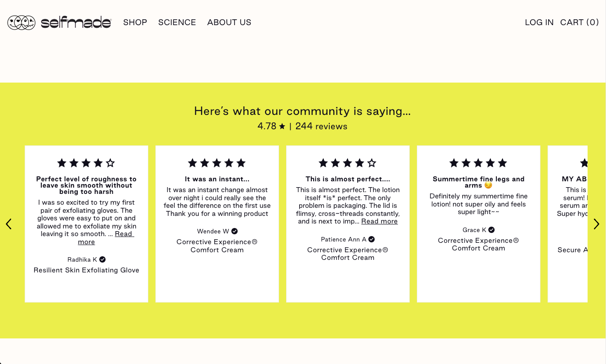Open CART (0)
Viewport: 606px width, 364px height.
click(579, 22)
